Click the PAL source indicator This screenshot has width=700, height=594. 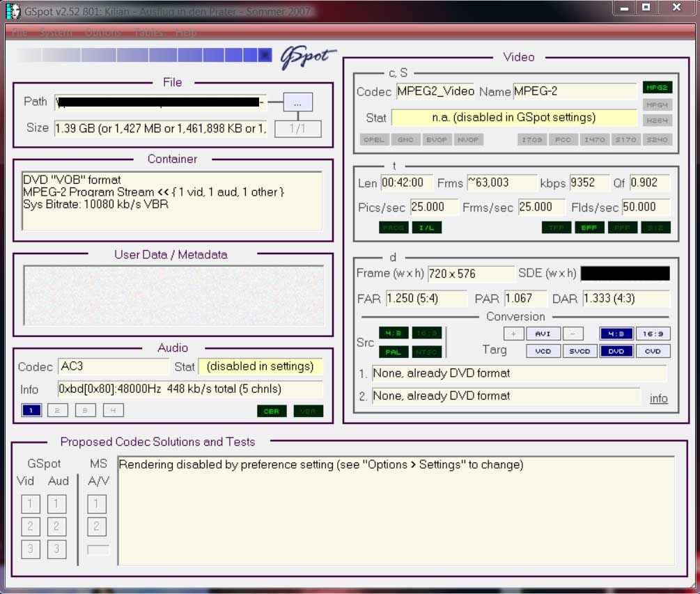point(394,351)
